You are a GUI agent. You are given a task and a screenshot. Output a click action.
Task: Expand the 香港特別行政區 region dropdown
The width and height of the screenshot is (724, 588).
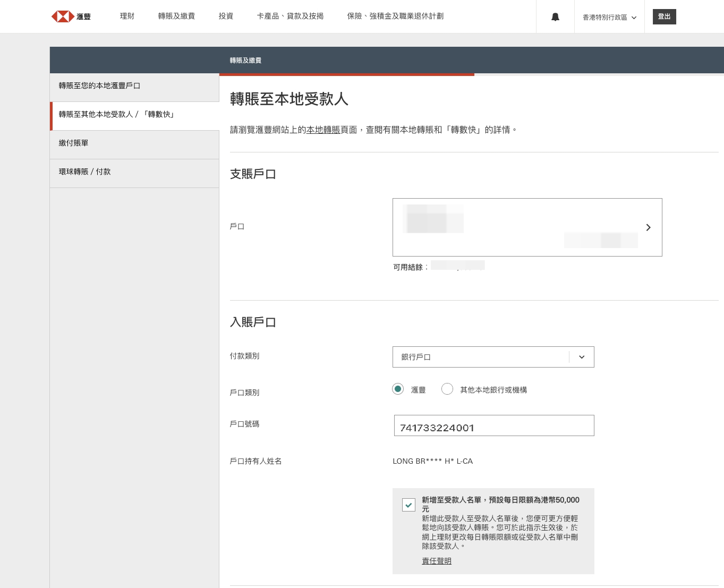tap(609, 18)
